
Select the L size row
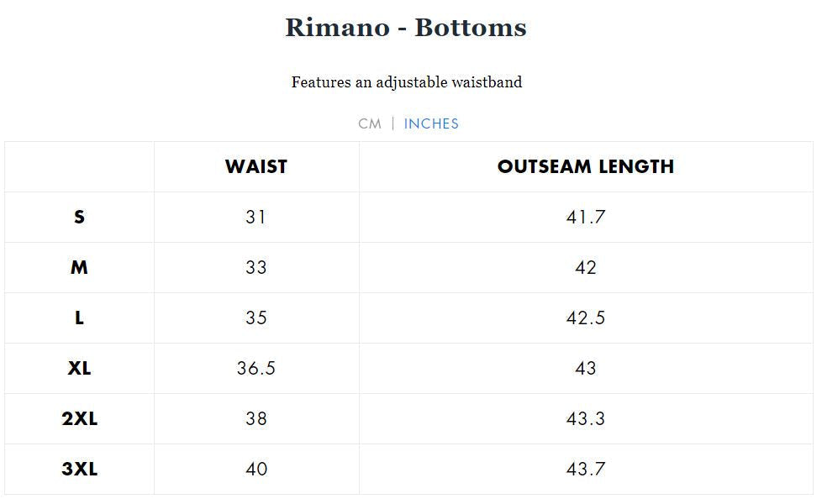click(79, 318)
